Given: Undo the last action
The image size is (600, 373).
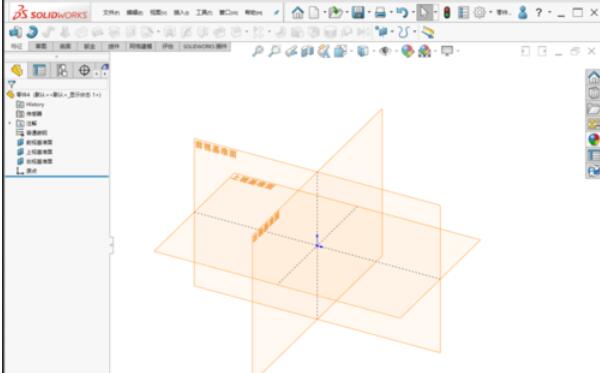Looking at the screenshot, I should coord(402,13).
